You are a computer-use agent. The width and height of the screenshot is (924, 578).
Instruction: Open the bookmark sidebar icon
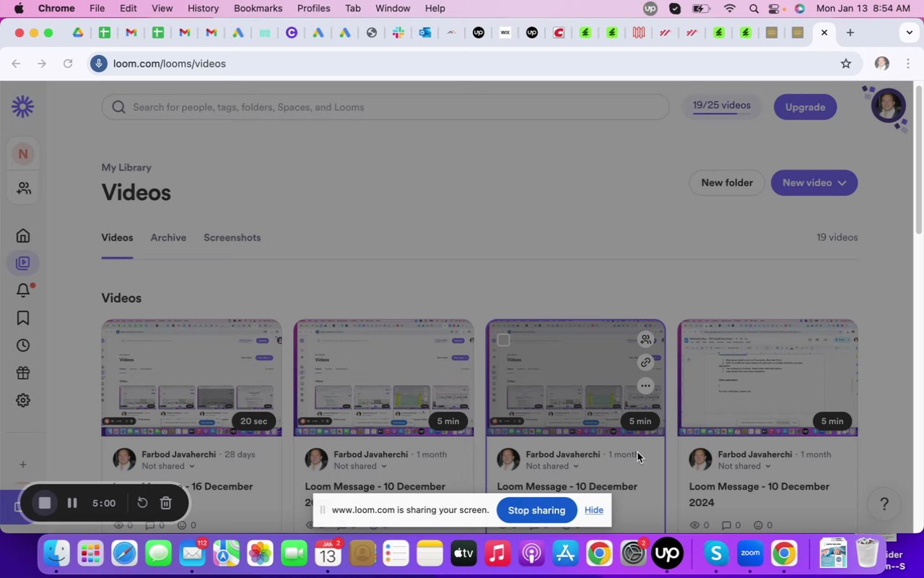[x=23, y=318]
